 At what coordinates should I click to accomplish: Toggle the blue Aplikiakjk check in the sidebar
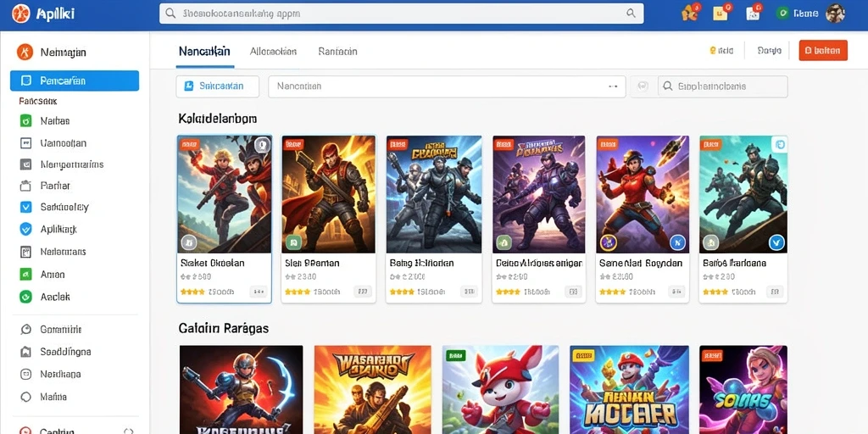pos(25,229)
